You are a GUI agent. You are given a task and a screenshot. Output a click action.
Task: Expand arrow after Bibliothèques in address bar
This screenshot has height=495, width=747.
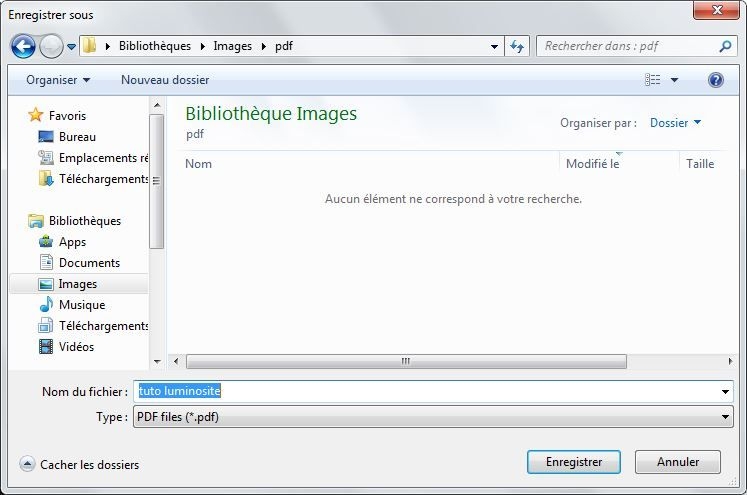click(x=203, y=46)
